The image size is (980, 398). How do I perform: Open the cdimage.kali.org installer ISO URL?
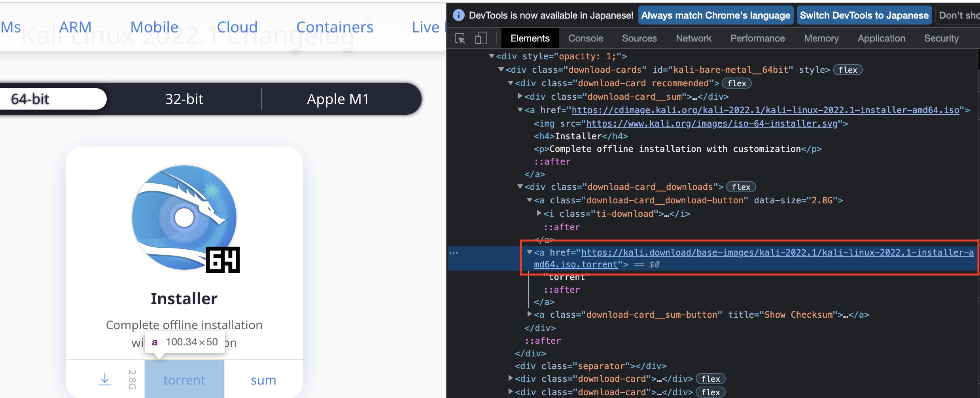pyautogui.click(x=766, y=110)
